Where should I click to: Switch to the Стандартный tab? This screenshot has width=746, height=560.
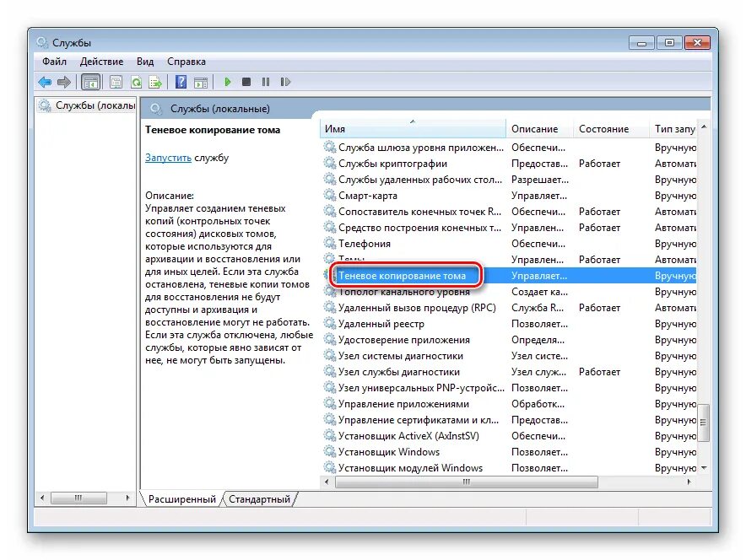[259, 499]
